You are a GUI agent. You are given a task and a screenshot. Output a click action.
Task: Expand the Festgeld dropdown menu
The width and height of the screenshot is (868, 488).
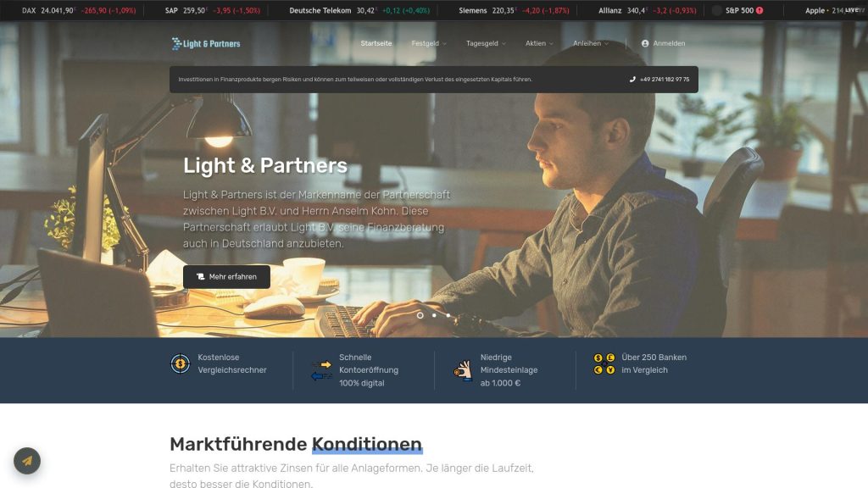tap(428, 43)
